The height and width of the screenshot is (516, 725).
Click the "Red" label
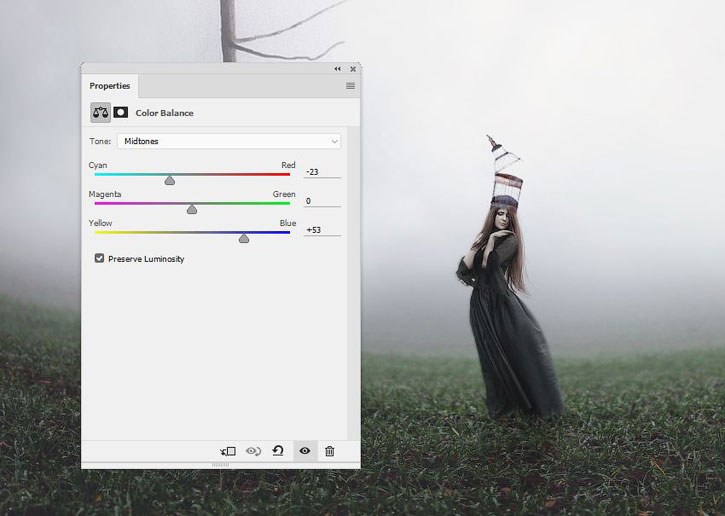288,165
